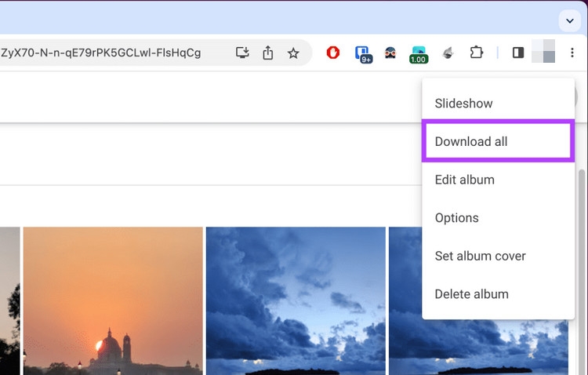Image resolution: width=588 pixels, height=375 pixels.
Task: Open the extension showing 1.00 badge
Action: click(419, 54)
